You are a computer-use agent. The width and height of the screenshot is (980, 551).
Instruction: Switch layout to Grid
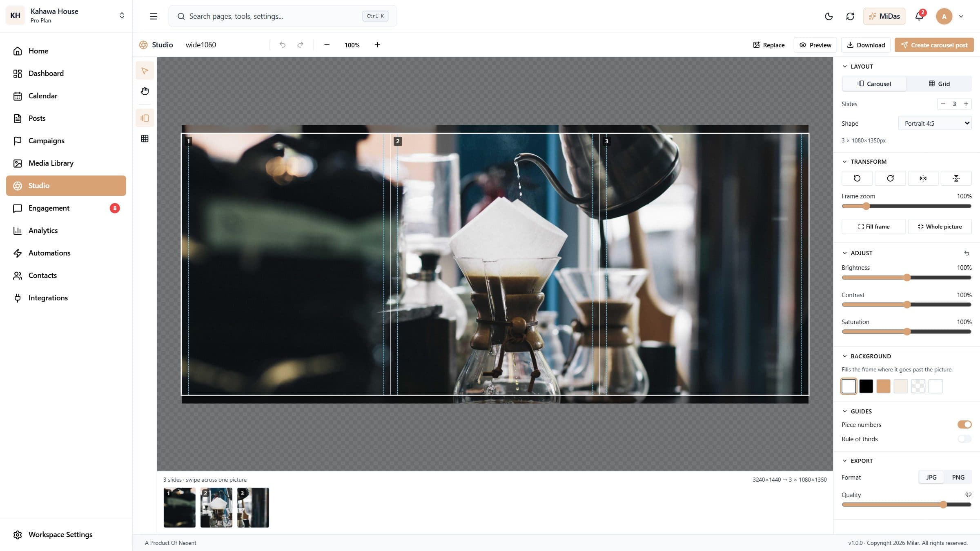[939, 84]
